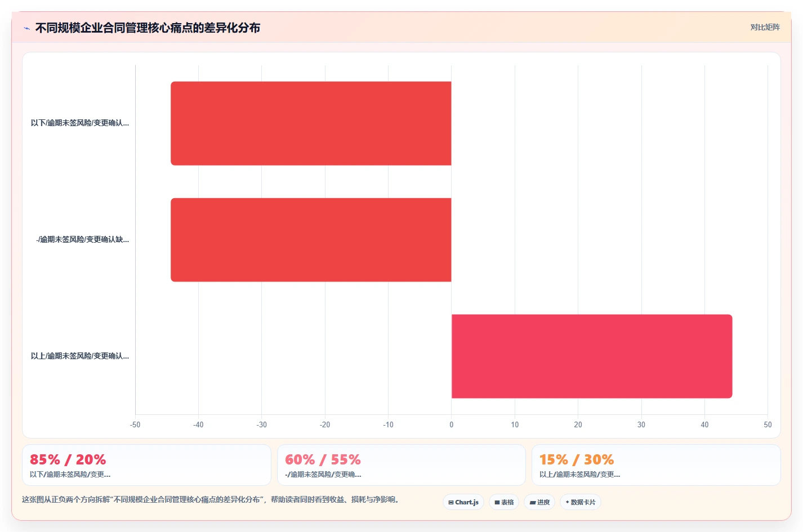Click the x-axis tick label -40

[x=198, y=424]
